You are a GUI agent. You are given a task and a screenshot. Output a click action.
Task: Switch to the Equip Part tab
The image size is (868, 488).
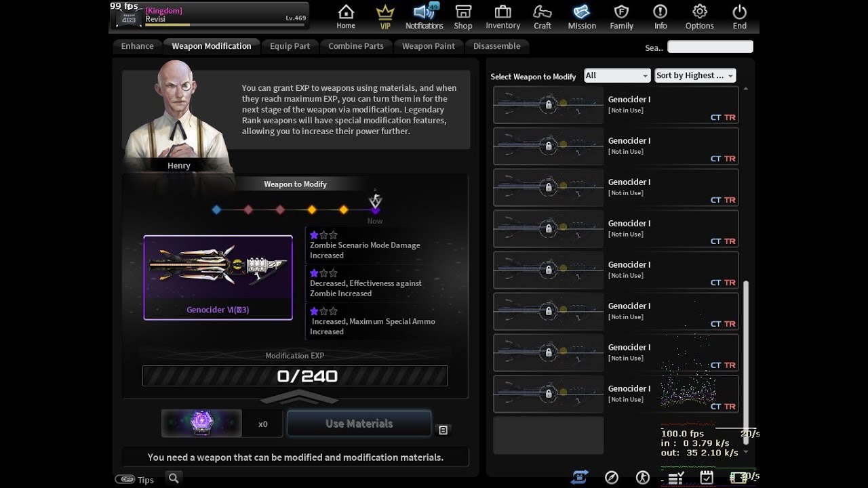290,46
